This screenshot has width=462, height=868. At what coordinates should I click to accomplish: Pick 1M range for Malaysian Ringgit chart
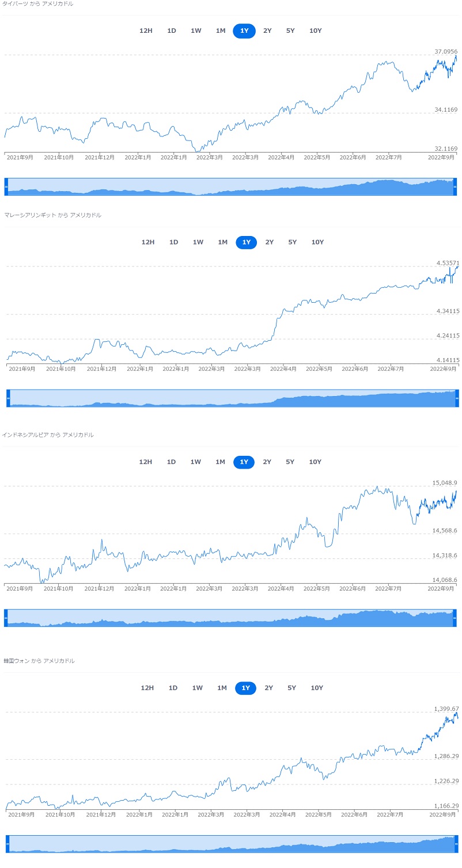[223, 242]
